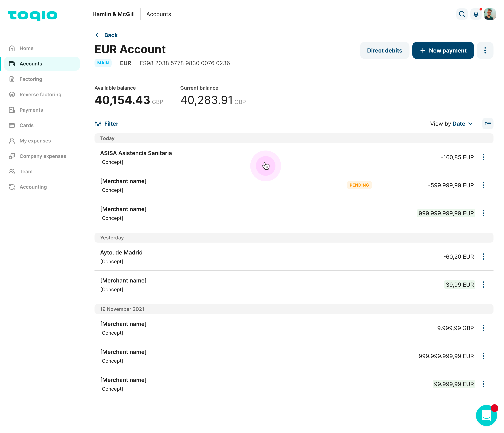Open the notifications bell
This screenshot has height=433, width=504.
click(476, 14)
